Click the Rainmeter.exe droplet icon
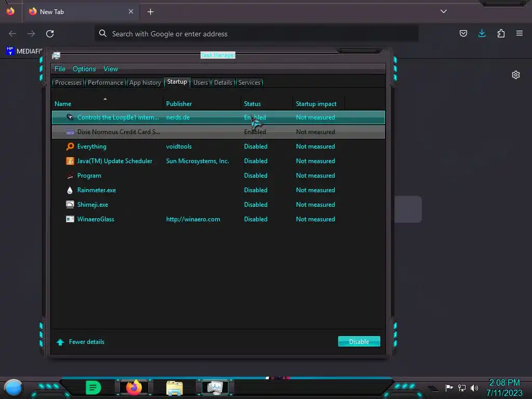This screenshot has width=532, height=399. (x=70, y=190)
